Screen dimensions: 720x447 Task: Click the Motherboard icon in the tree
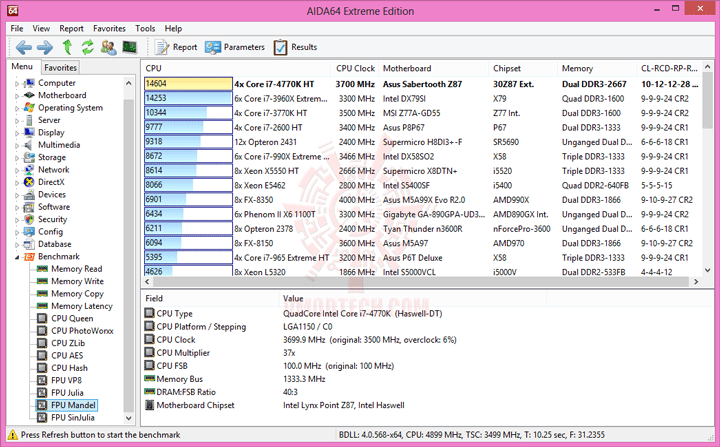click(x=29, y=95)
